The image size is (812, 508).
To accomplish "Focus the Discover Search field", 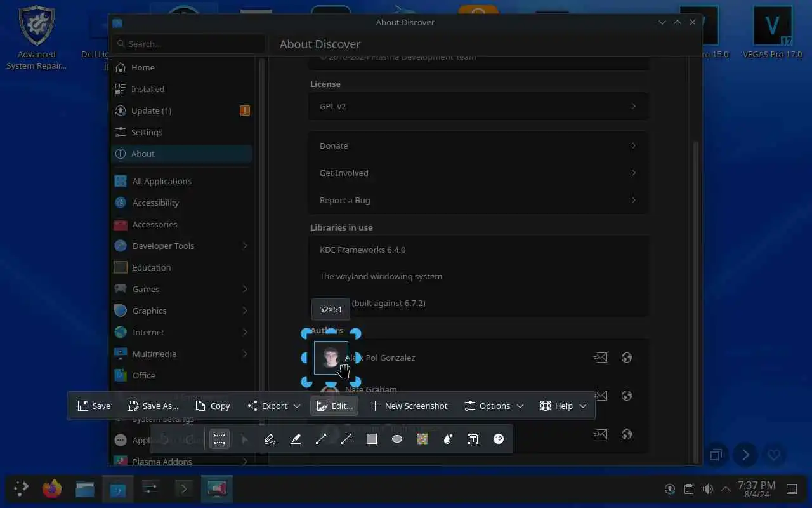I will [x=188, y=44].
